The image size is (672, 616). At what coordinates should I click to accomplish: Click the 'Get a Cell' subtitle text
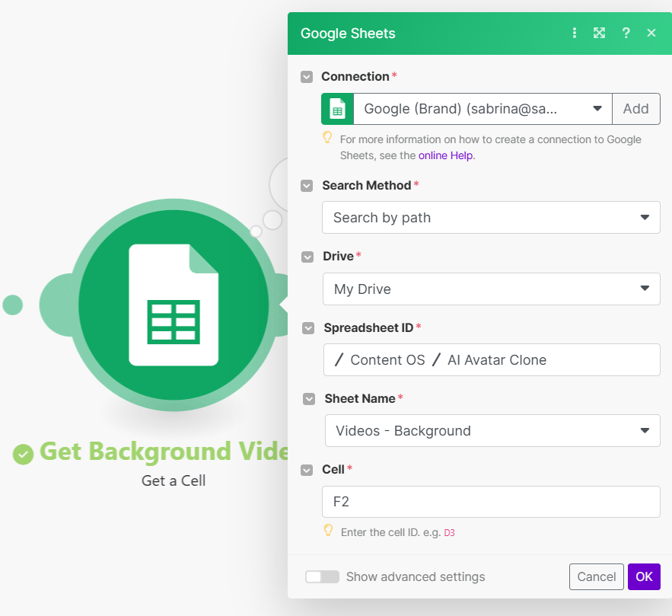pos(174,481)
